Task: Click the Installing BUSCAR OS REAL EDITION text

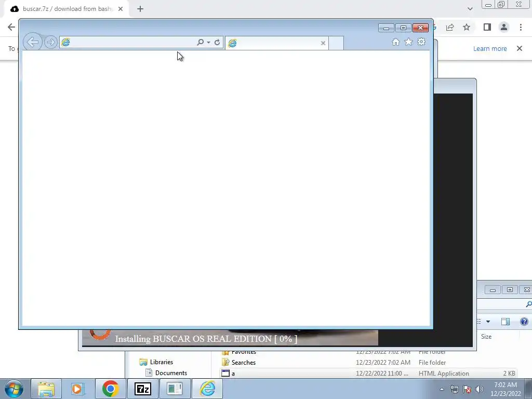Action: pyautogui.click(x=206, y=339)
